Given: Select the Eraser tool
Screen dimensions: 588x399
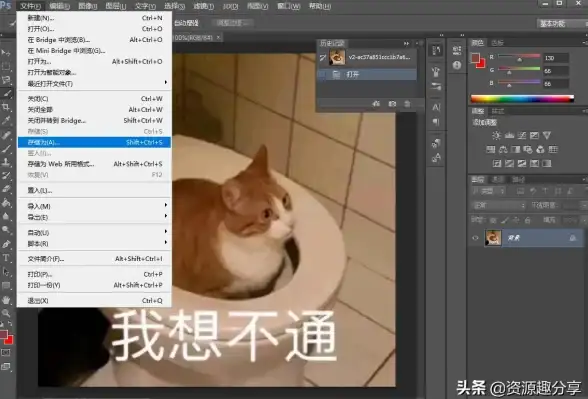Looking at the screenshot, I should 6,189.
